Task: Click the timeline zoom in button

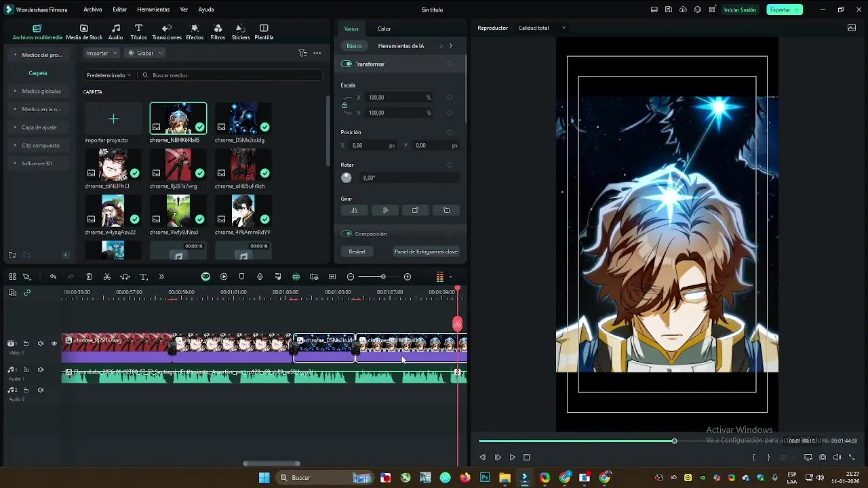Action: [x=408, y=277]
